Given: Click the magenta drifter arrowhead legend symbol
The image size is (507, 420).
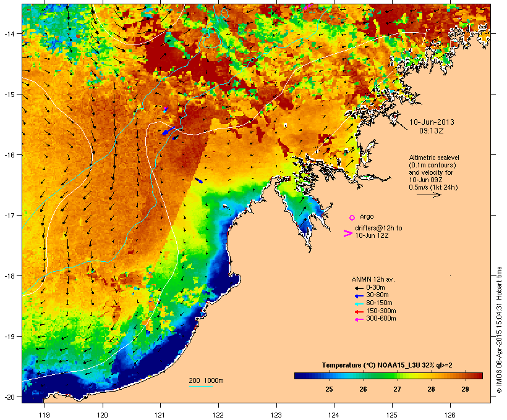Looking at the screenshot, I should coord(347,233).
